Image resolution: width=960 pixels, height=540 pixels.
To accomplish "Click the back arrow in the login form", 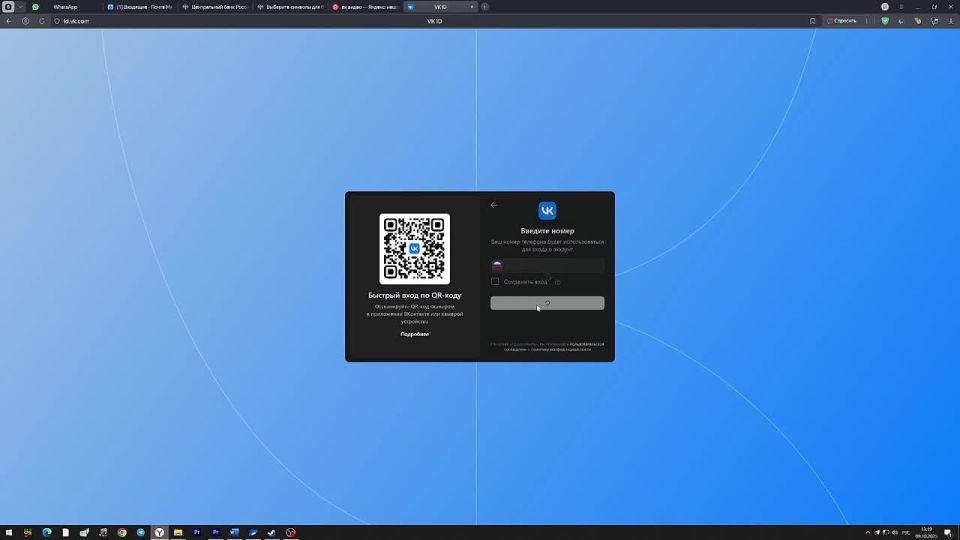I will 494,205.
